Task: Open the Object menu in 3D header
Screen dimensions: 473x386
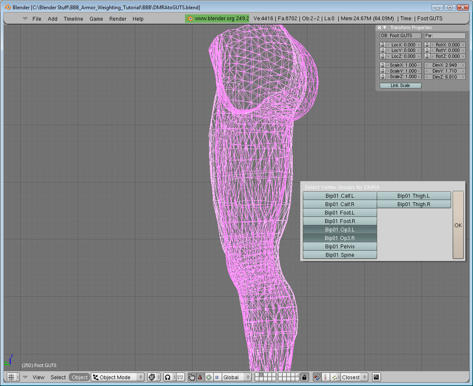Action: coord(79,377)
